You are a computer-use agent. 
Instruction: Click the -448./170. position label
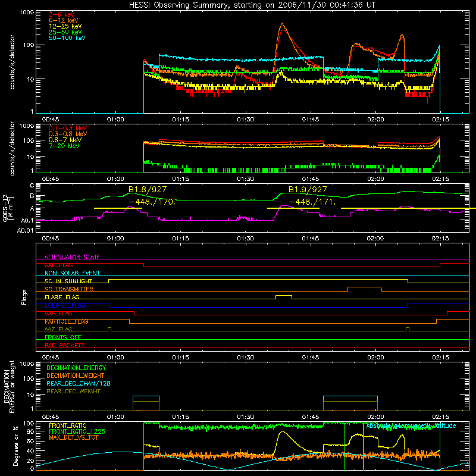click(x=152, y=202)
